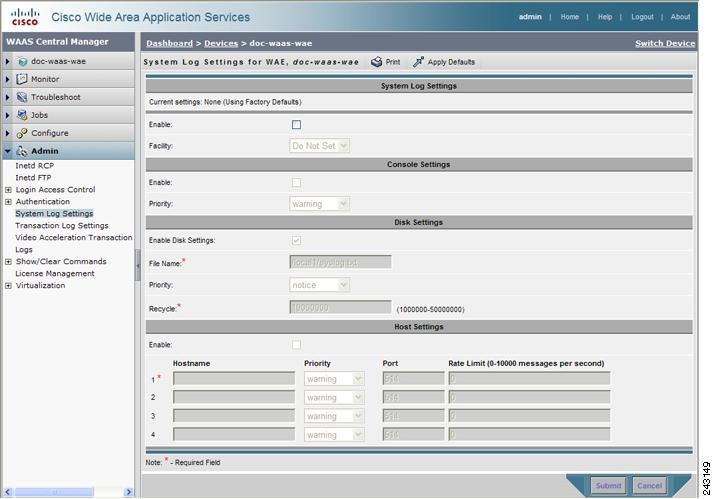Click Rate Limit field for row 1
The width and height of the screenshot is (712, 499).
click(529, 378)
